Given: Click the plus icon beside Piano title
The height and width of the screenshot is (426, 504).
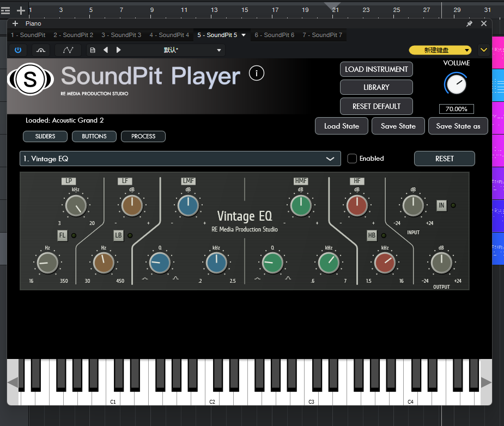Looking at the screenshot, I should tap(15, 23).
